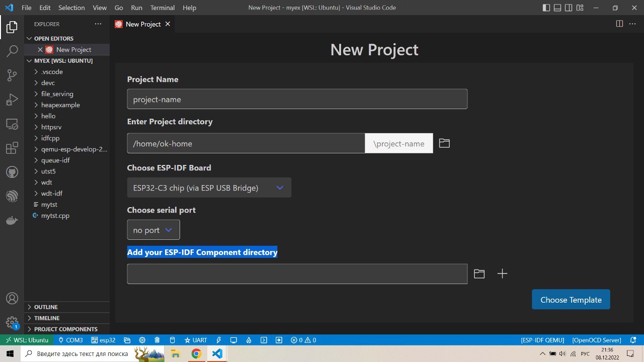Expand the Outline section
The image size is (644, 362).
click(x=67, y=307)
